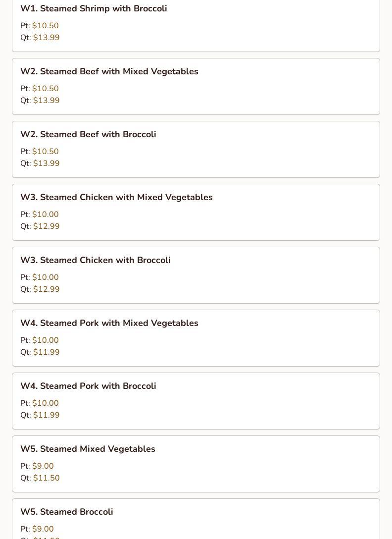
Task: Choose pint price of Steamed Mixed Vegetables
Action: point(43,466)
